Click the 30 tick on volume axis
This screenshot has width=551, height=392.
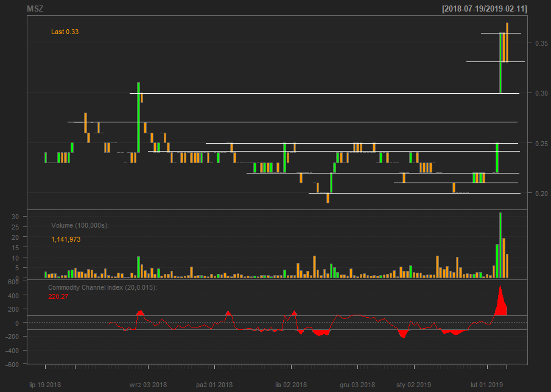click(15, 217)
